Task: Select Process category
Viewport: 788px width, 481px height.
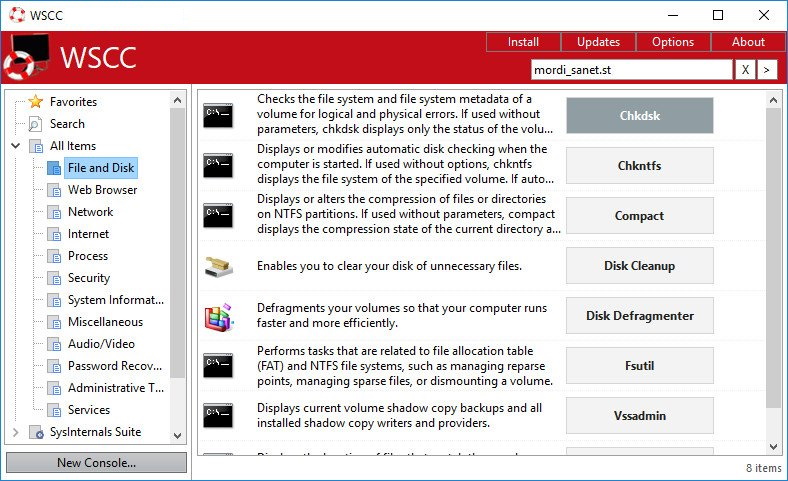Action: tap(88, 256)
